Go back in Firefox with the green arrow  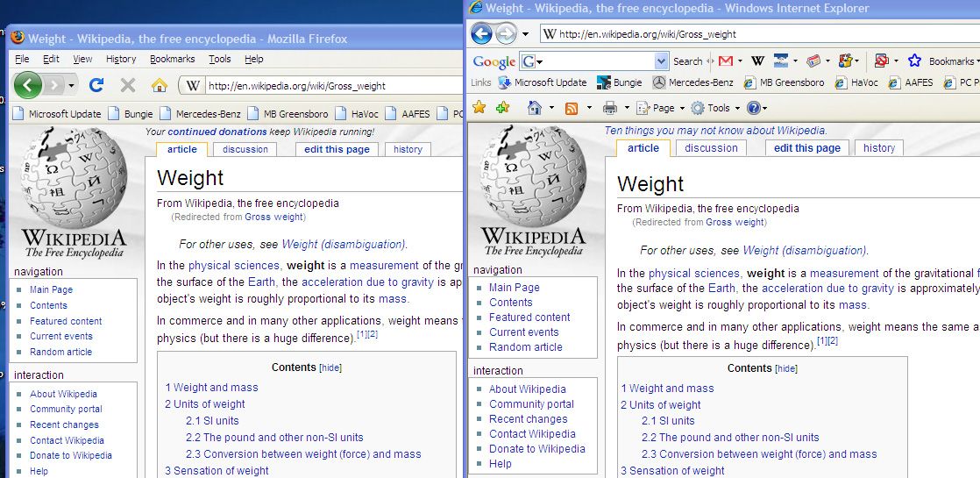pos(27,84)
